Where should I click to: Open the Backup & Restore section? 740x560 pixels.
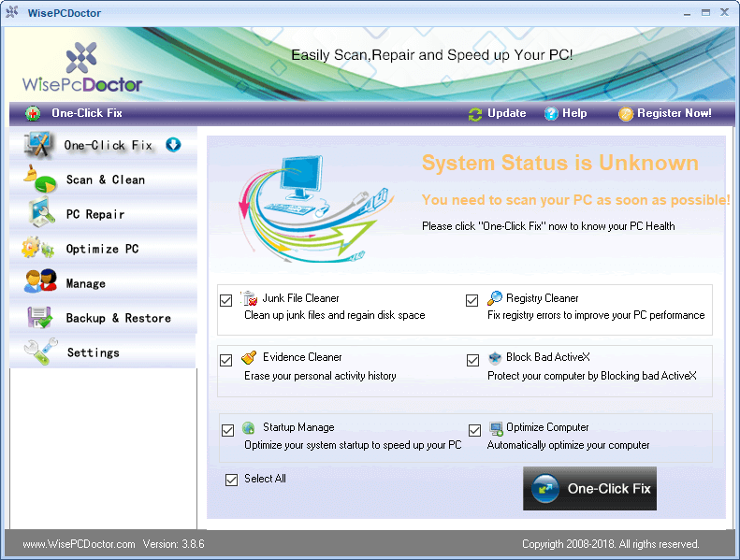103,318
